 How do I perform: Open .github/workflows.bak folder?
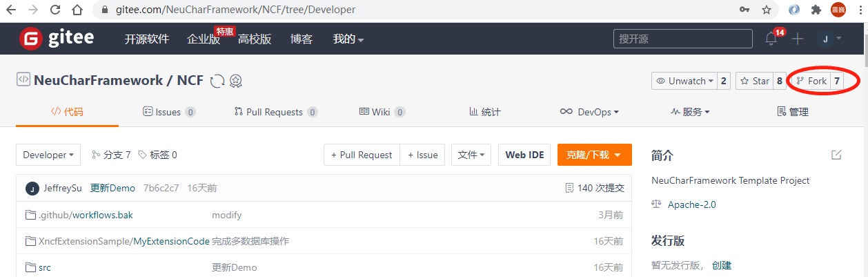(85, 215)
